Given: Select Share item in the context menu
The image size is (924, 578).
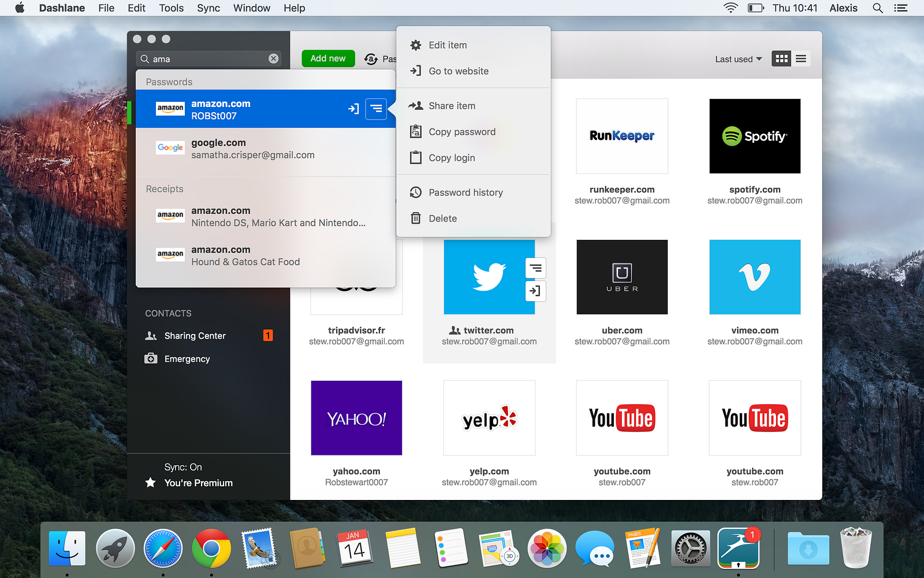Looking at the screenshot, I should pyautogui.click(x=474, y=106).
